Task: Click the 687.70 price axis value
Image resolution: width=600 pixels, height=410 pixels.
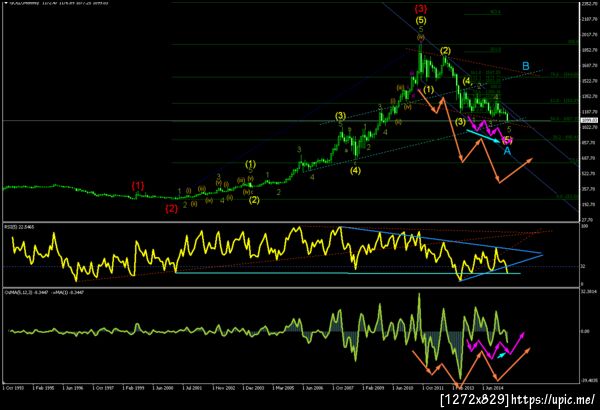Action: [x=588, y=158]
